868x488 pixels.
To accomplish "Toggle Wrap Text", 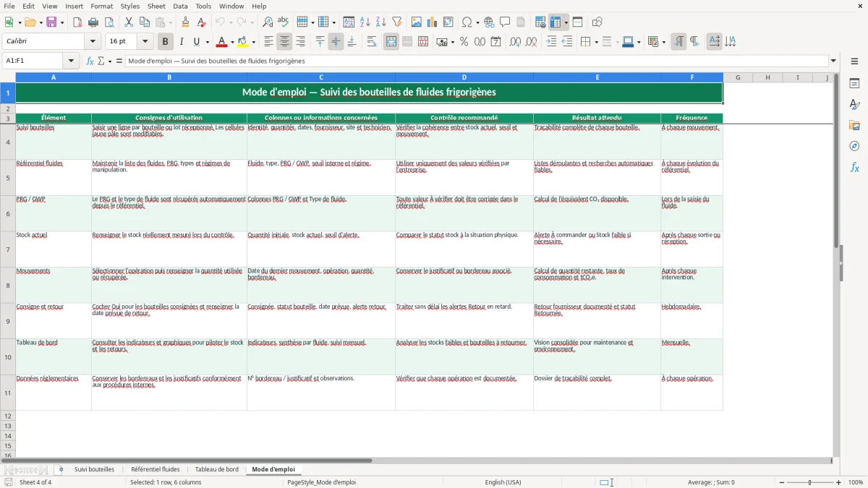I will click(x=372, y=42).
